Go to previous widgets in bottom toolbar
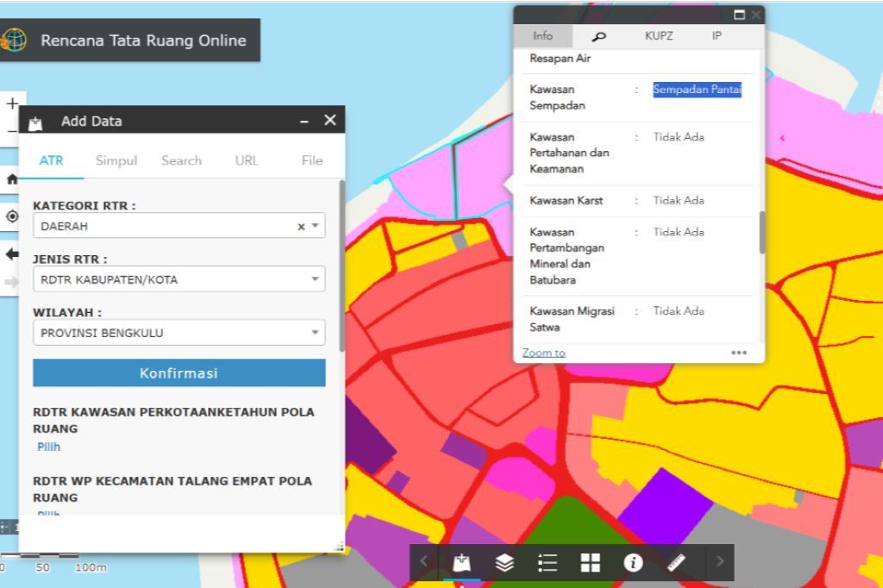The width and height of the screenshot is (883, 588). 423,561
